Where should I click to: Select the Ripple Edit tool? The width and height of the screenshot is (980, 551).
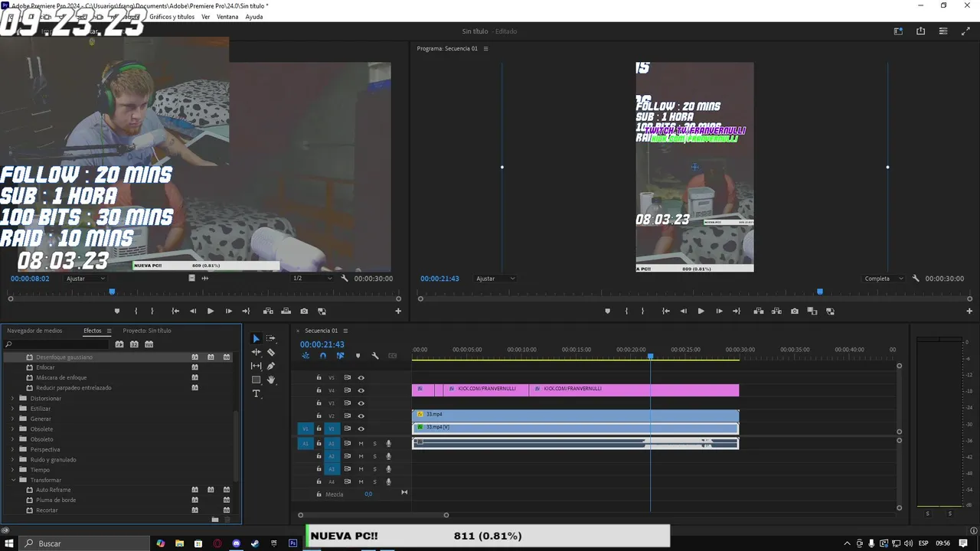tap(256, 352)
